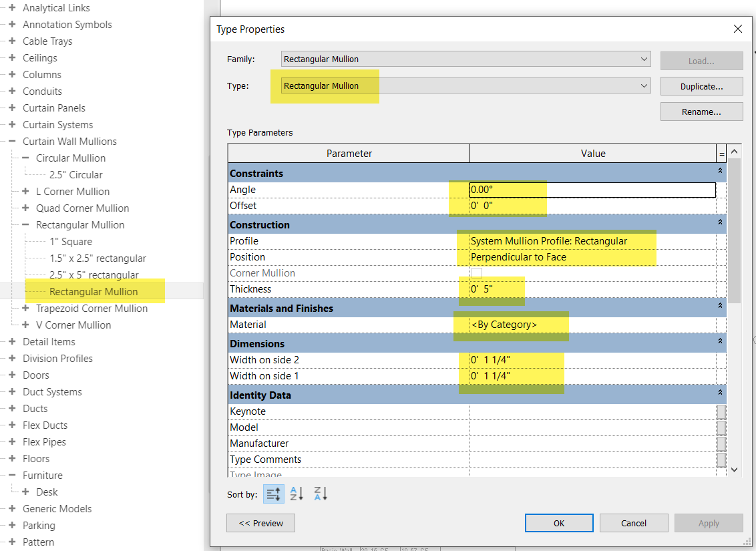Restore default parameter sort order
The width and height of the screenshot is (756, 551).
click(x=273, y=494)
